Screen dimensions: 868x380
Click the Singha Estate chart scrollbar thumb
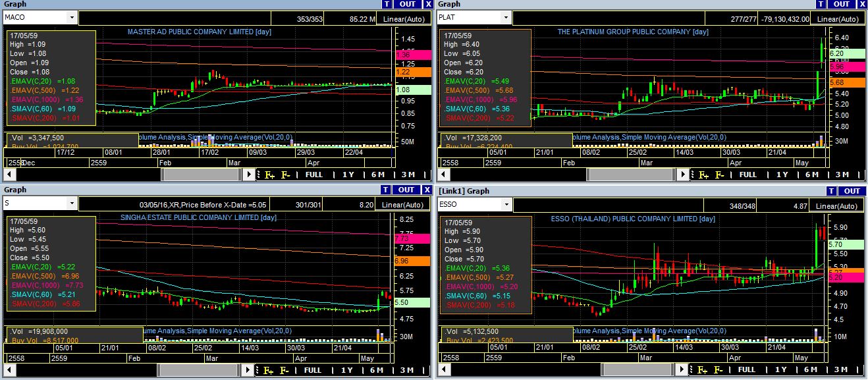[x=200, y=370]
